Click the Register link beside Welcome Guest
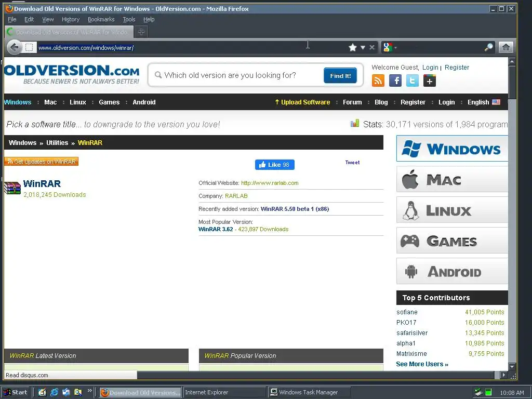 click(x=457, y=68)
